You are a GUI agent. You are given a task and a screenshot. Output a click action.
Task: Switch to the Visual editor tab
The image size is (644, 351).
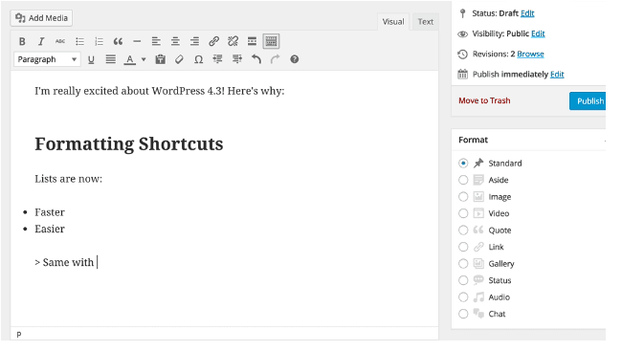[x=393, y=22]
